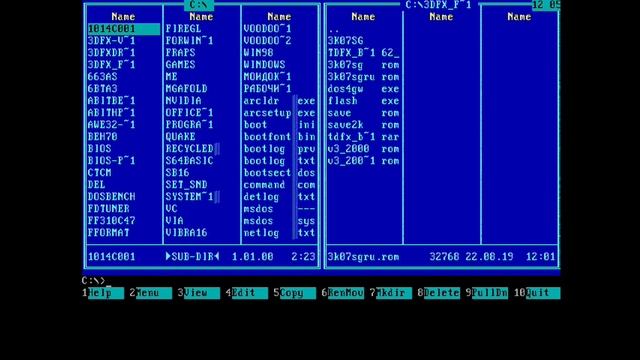
Task: Click the 5 Copy function key
Action: 295,293
